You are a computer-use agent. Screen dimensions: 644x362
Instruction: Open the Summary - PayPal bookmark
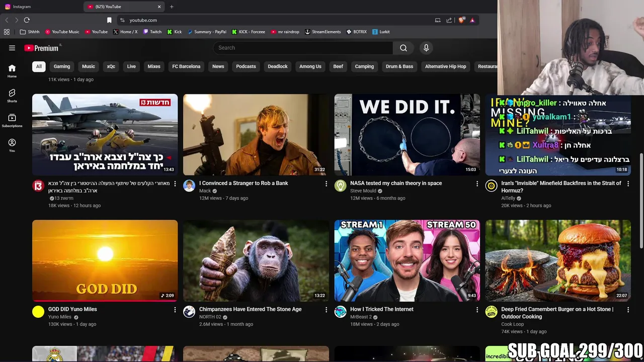pos(207,32)
